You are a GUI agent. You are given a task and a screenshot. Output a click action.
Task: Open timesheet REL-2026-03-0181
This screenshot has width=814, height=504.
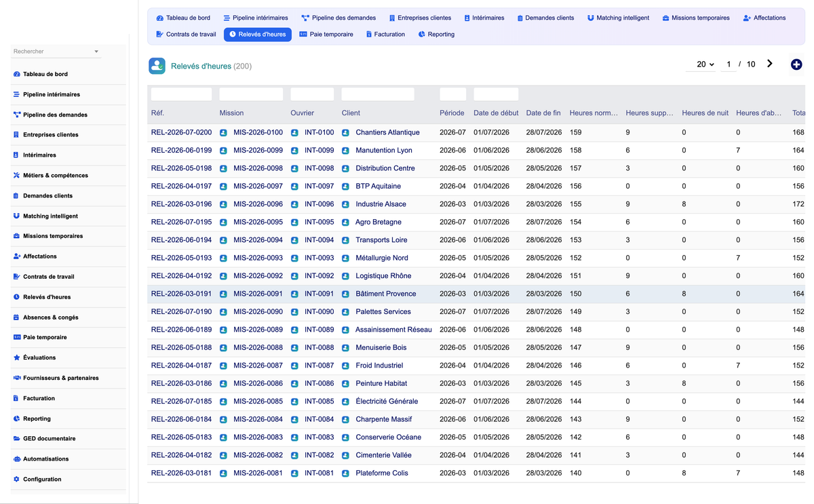pos(181,473)
